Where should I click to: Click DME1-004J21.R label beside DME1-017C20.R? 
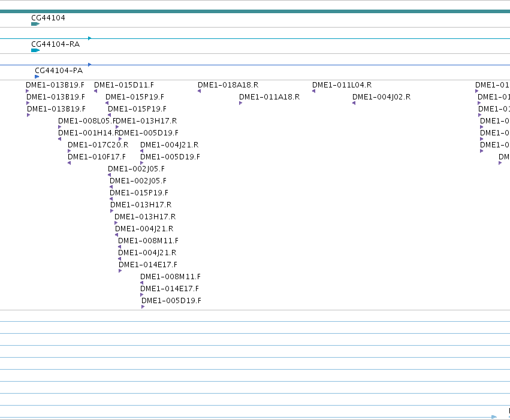pyautogui.click(x=169, y=145)
